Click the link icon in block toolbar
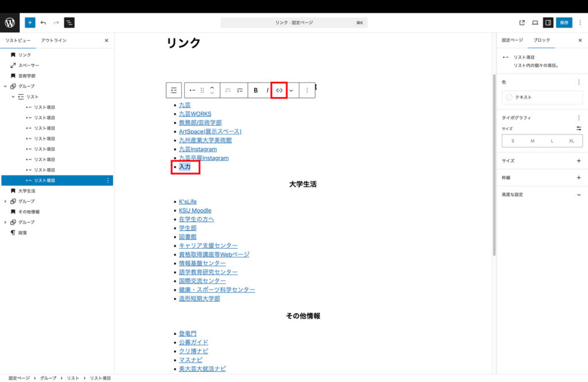588x382 pixels. click(x=279, y=90)
